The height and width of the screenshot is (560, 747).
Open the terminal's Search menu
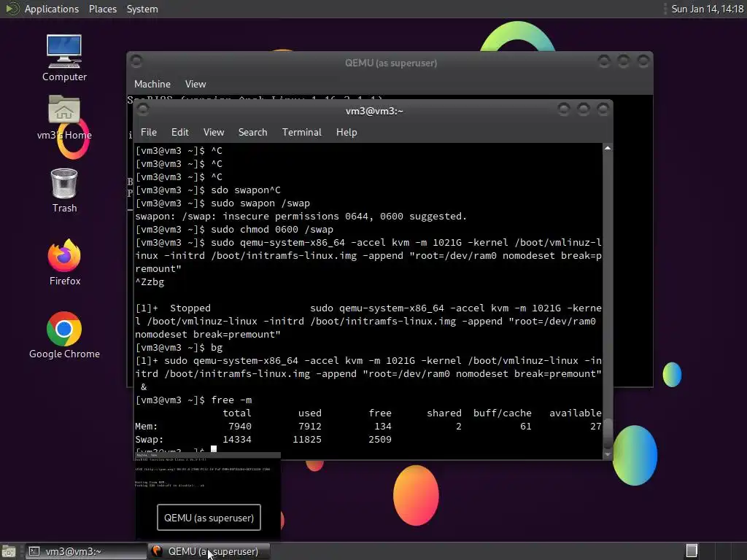(252, 133)
